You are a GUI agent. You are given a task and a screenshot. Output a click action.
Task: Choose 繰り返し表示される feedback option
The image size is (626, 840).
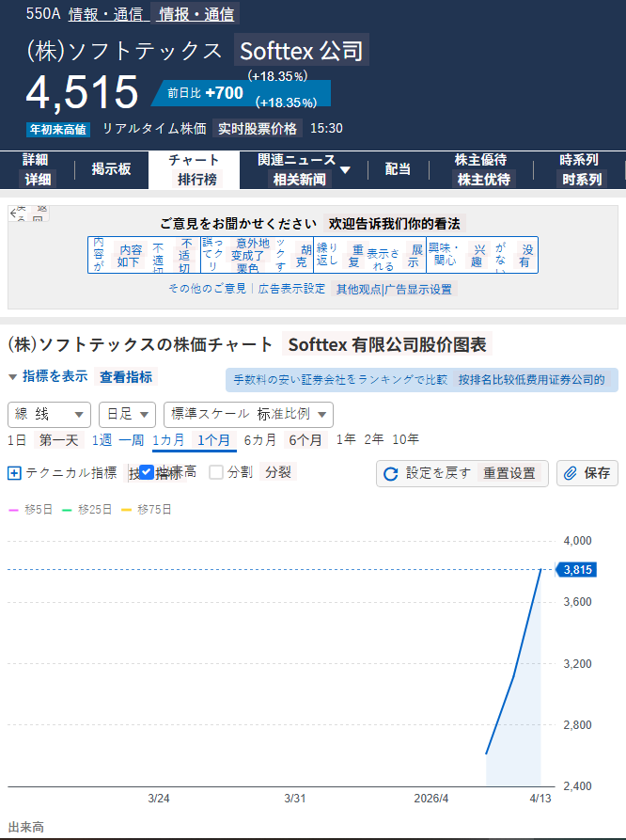pyautogui.click(x=369, y=255)
